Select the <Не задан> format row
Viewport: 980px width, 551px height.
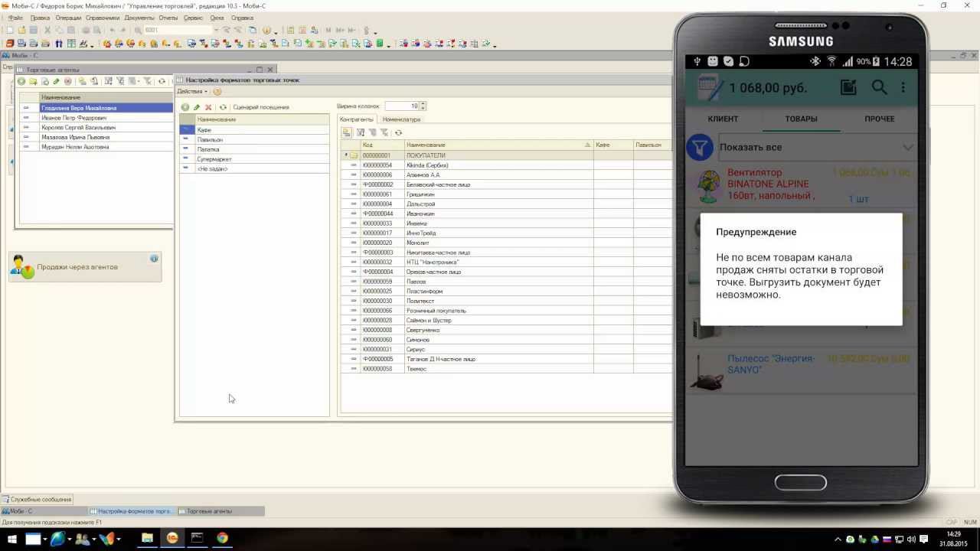[x=254, y=168]
